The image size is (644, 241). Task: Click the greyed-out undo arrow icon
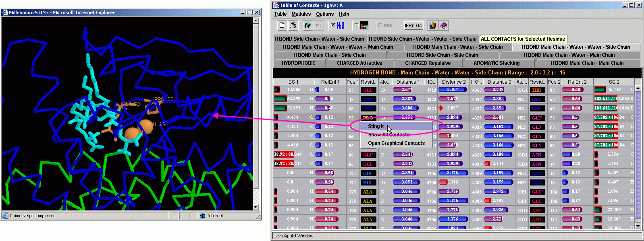coord(319,25)
